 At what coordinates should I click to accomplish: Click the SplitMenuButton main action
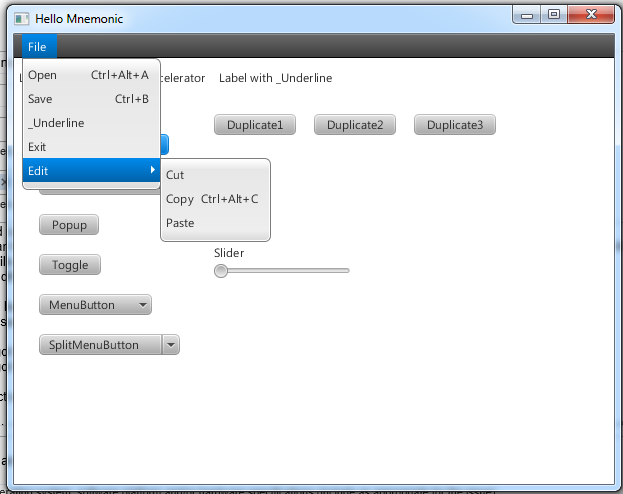pyautogui.click(x=100, y=345)
